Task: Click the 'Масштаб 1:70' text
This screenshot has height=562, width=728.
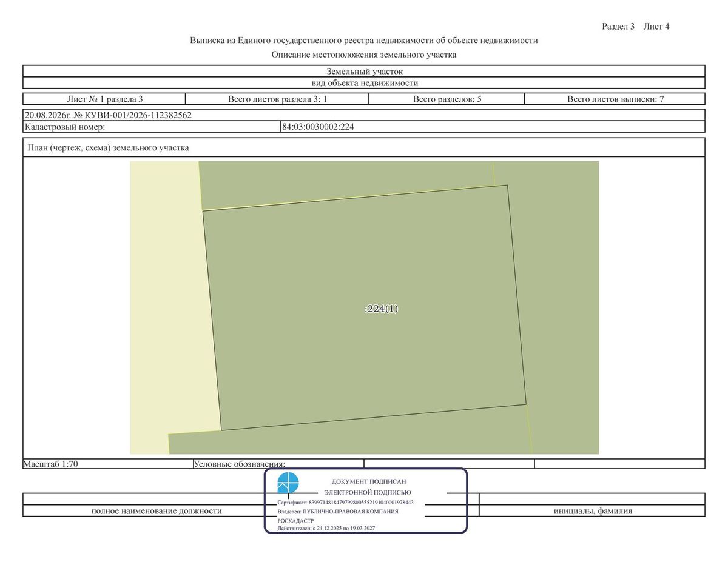Action: (x=51, y=464)
